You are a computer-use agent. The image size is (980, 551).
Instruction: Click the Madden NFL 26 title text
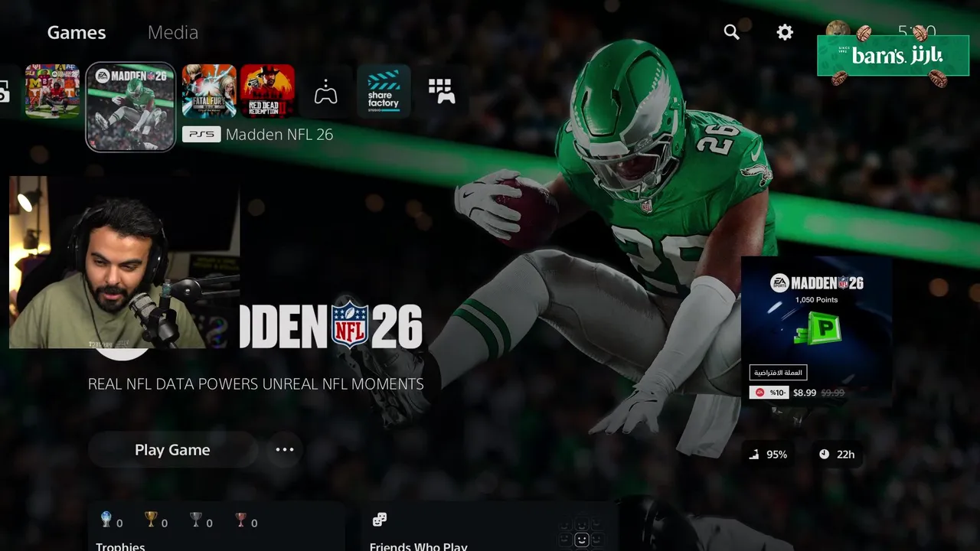(279, 135)
